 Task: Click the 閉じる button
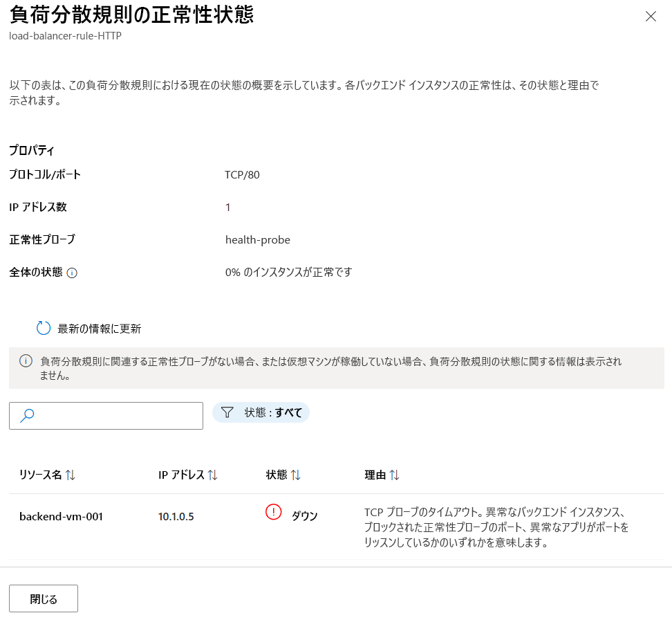coord(43,598)
